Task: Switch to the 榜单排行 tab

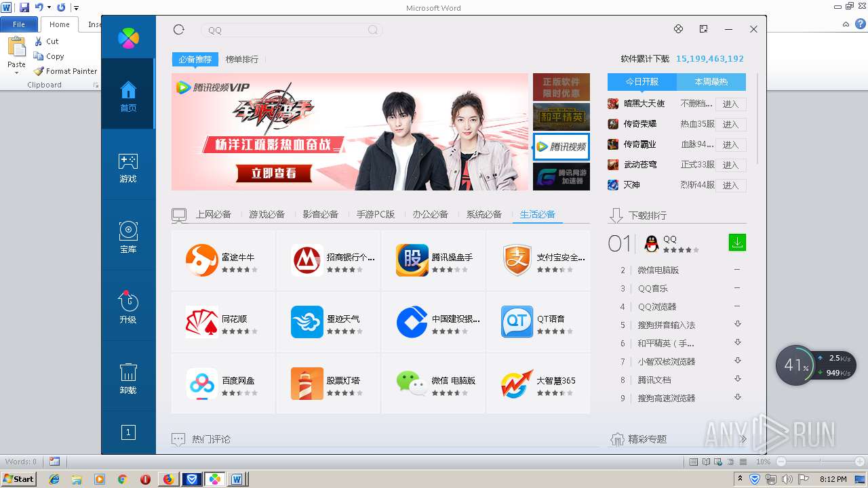Action: pyautogui.click(x=242, y=60)
